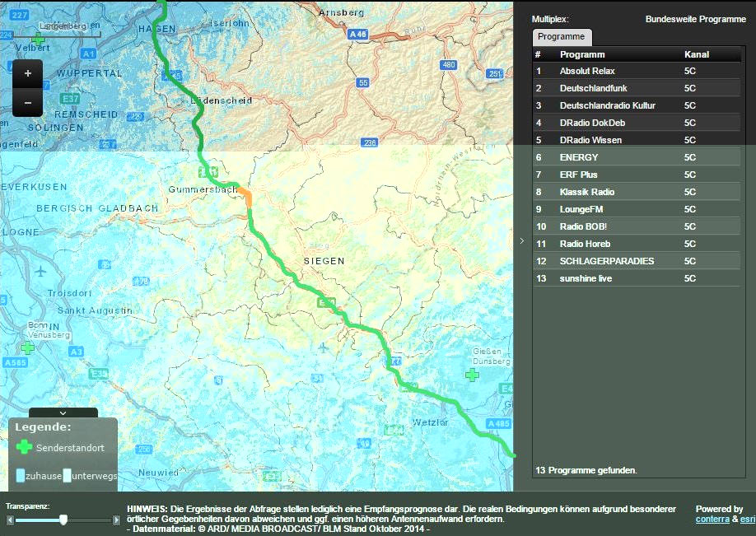Click the zuhause legend color swatch

[x=20, y=475]
